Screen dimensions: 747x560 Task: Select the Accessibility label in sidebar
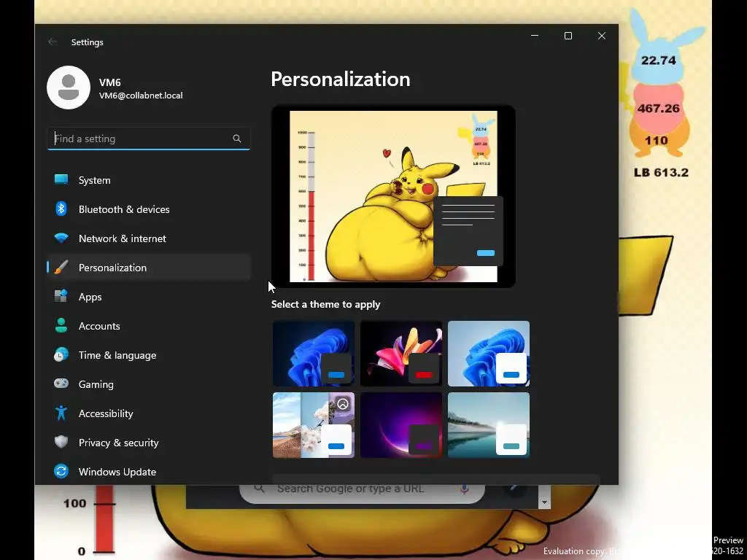[106, 413]
